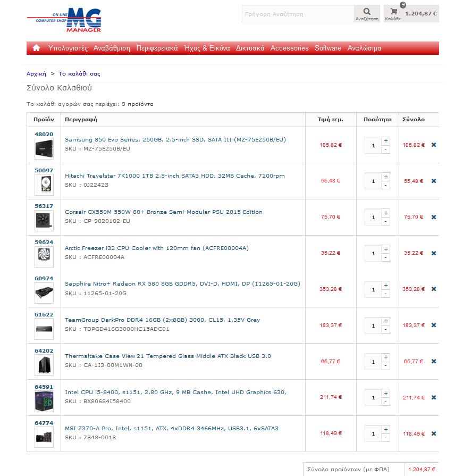This screenshot has width=463, height=476.
Task: Click the Sapphire graphics card thumbnail
Action: tap(44, 293)
